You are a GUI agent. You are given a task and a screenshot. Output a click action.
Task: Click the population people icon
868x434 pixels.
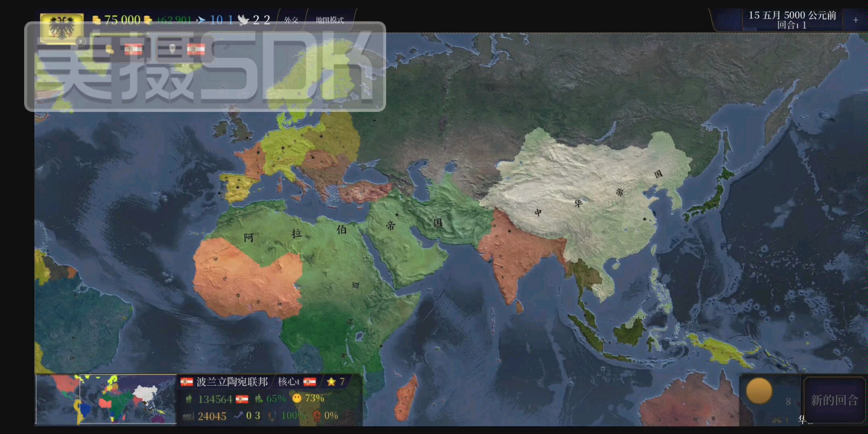189,399
